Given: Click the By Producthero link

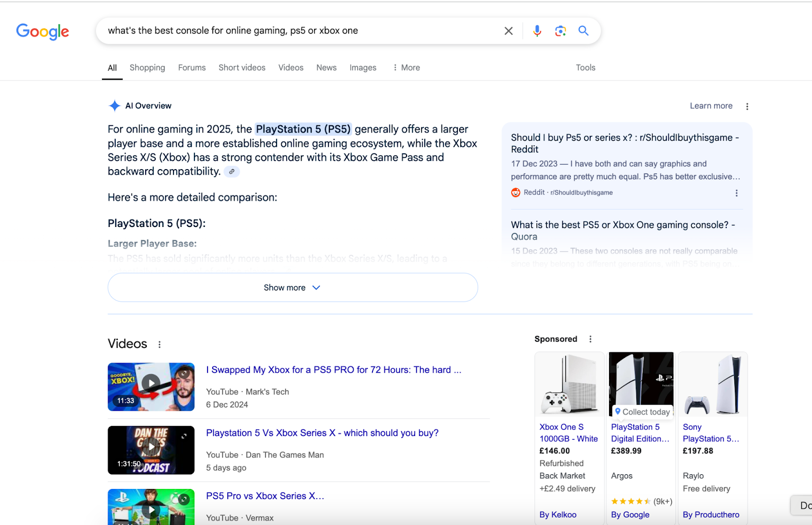Looking at the screenshot, I should 711,514.
